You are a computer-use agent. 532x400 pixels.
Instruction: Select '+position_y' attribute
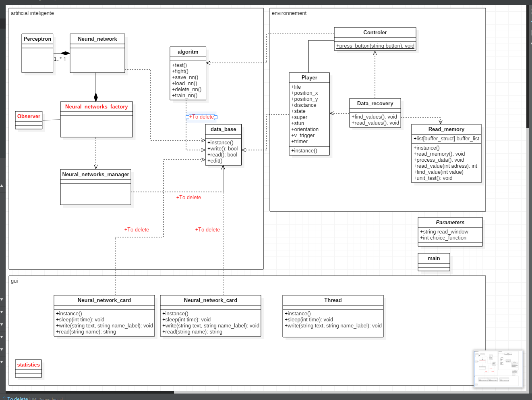point(304,99)
